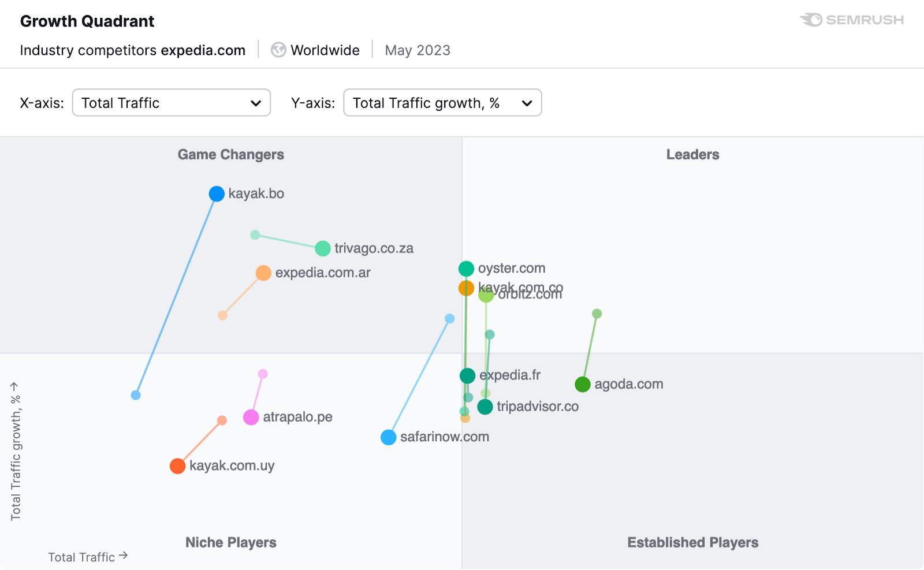Click the Worldwide globe icon
The image size is (924, 570).
(x=278, y=50)
